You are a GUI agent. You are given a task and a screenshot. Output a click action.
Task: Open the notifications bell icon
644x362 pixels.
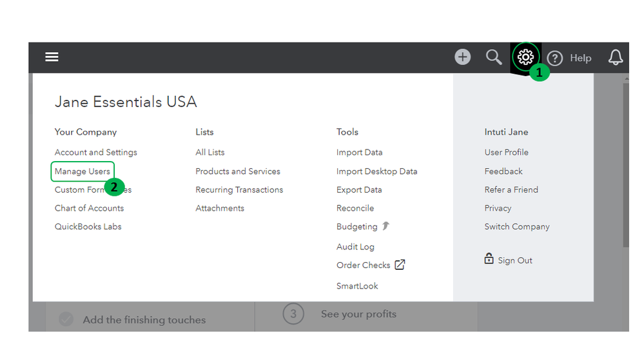pyautogui.click(x=616, y=57)
